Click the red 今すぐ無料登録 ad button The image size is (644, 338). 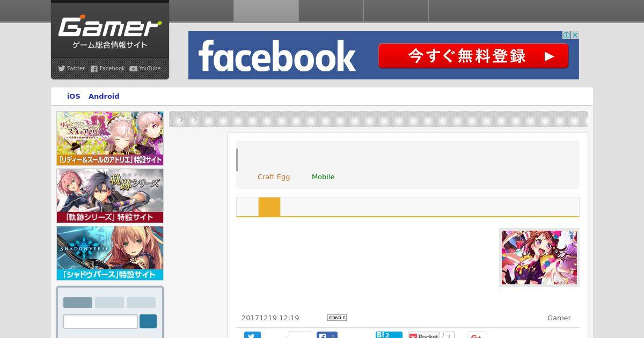click(473, 56)
